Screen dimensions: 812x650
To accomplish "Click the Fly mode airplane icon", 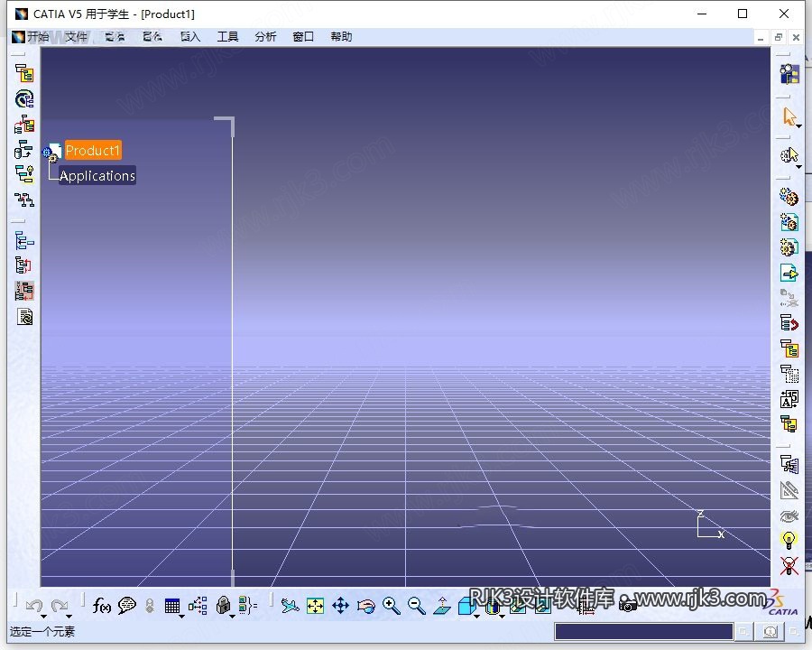I will tap(290, 606).
